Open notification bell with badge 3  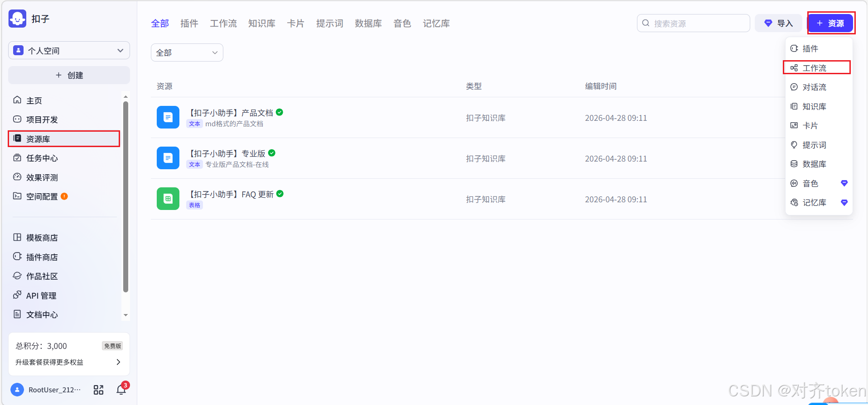click(121, 389)
